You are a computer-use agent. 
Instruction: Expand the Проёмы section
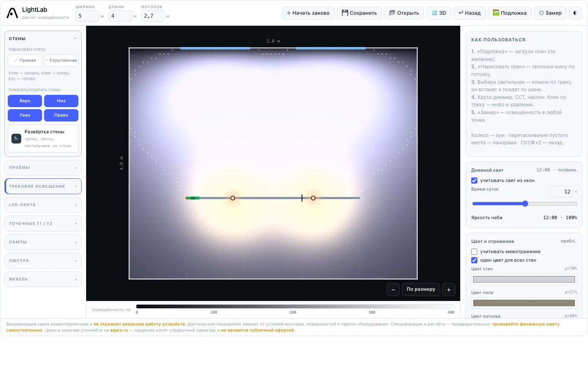click(43, 168)
